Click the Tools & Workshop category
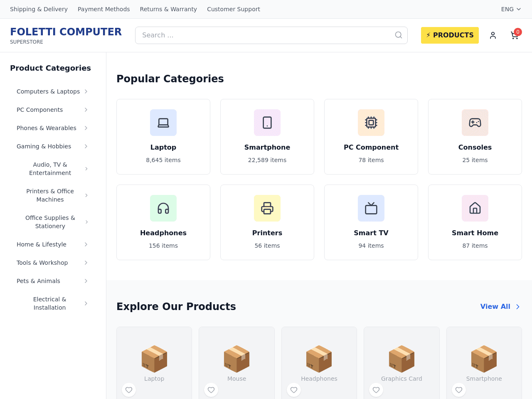This screenshot has height=399, width=532. [42, 263]
